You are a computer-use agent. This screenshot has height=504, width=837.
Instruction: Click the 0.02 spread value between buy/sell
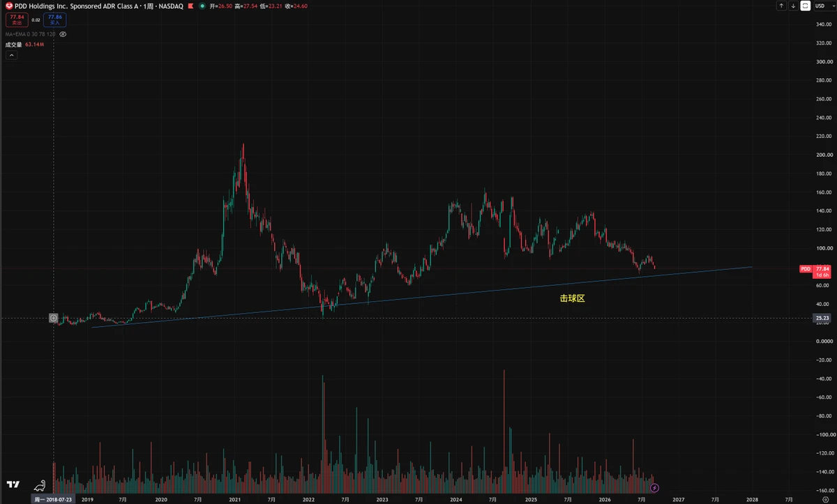[x=36, y=20]
